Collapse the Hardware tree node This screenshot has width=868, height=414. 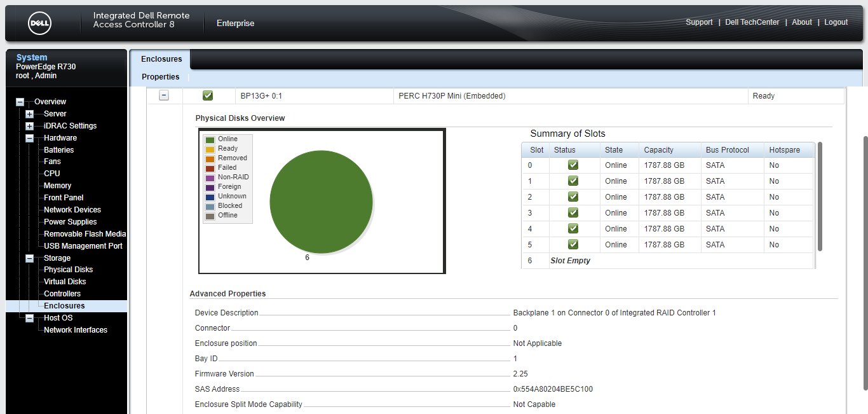point(29,138)
